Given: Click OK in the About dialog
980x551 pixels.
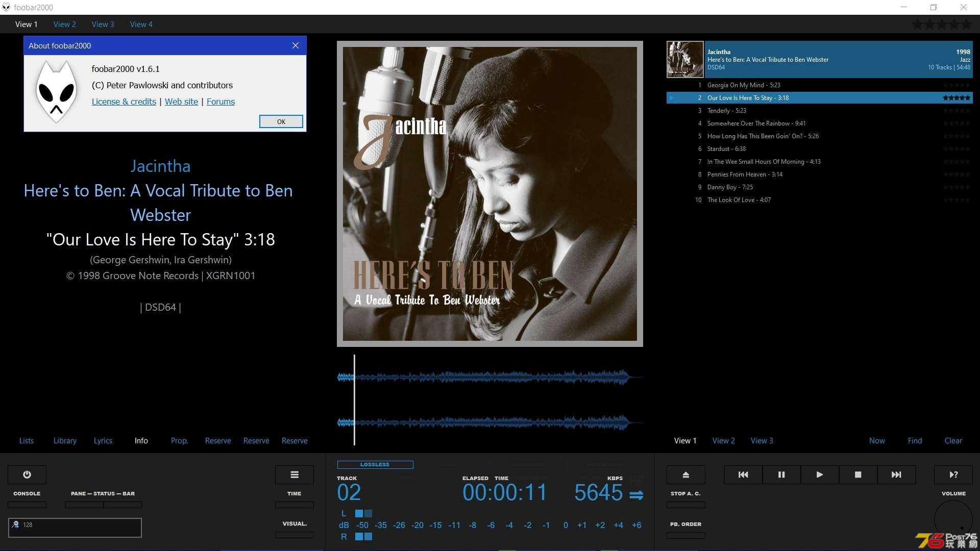Looking at the screenshot, I should 281,121.
